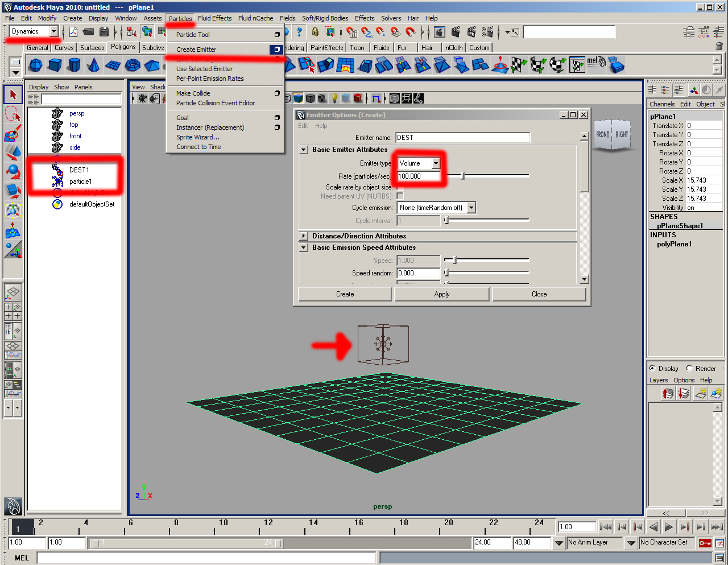Image resolution: width=728 pixels, height=565 pixels.
Task: Open the Fluid Effects menu
Action: 214,18
